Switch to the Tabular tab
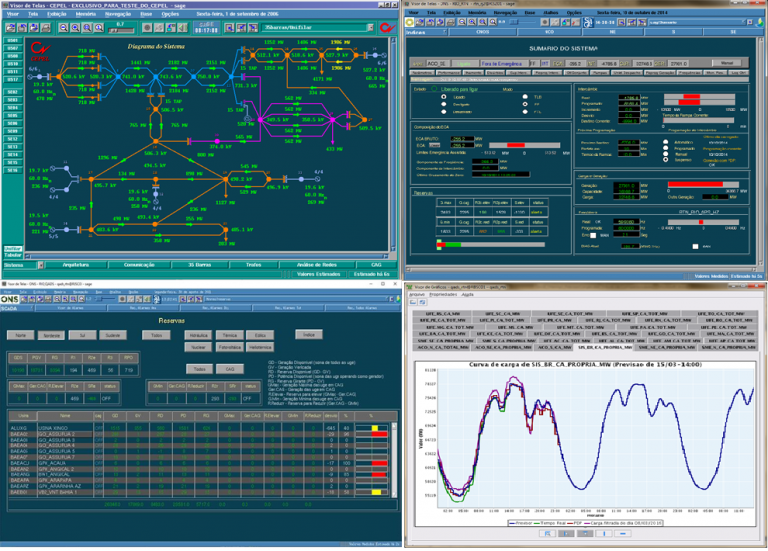Image resolution: width=768 pixels, height=551 pixels. [11, 254]
